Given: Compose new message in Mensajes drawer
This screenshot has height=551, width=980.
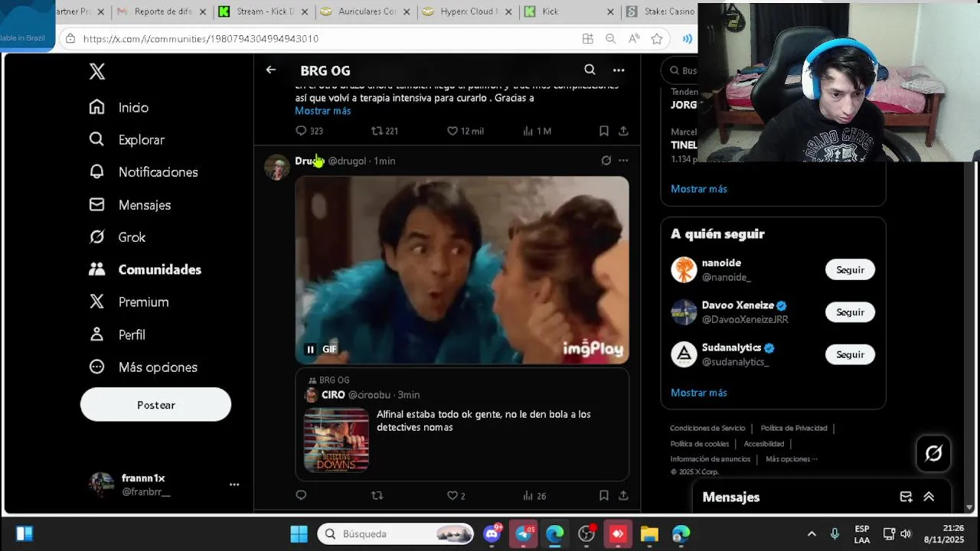Looking at the screenshot, I should coord(906,497).
